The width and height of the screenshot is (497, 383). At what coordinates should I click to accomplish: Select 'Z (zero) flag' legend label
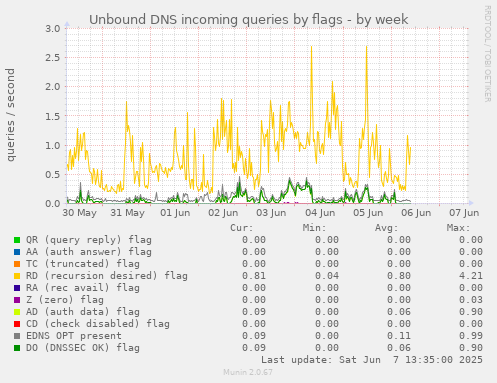(x=65, y=300)
